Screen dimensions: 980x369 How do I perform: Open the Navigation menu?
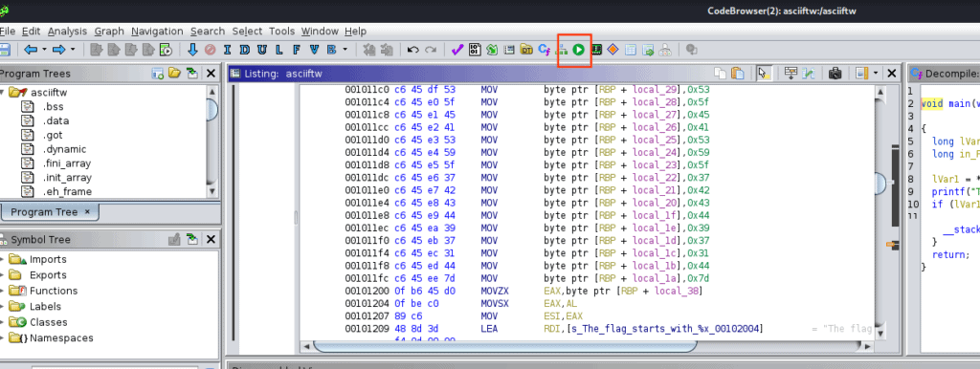[157, 32]
